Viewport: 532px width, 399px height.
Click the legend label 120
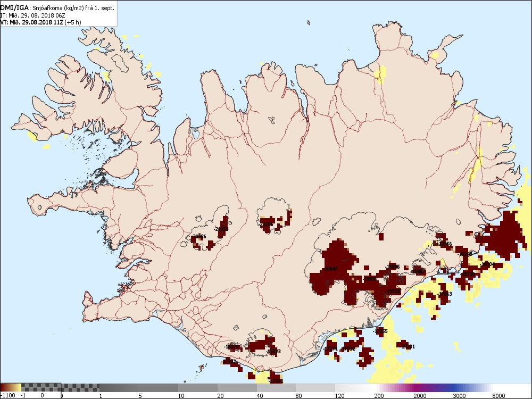click(340, 395)
